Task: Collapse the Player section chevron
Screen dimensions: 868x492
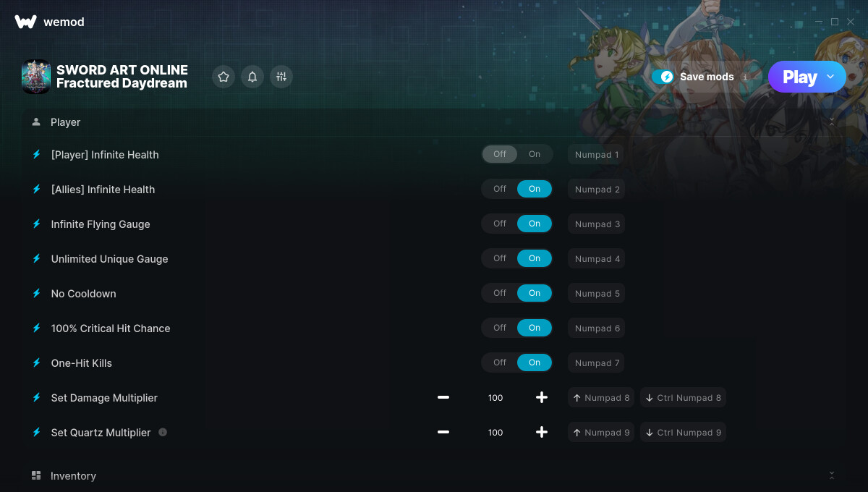Action: (x=831, y=122)
